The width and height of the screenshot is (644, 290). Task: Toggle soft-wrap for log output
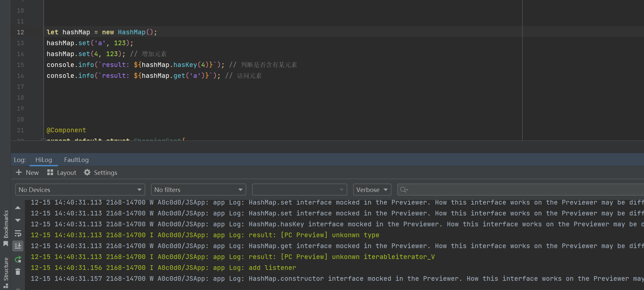click(18, 234)
